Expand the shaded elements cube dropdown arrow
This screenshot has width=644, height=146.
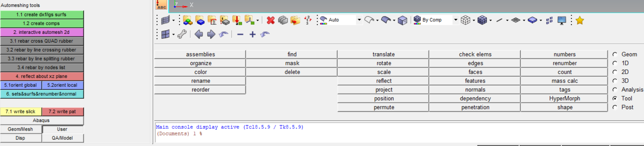coord(490,20)
